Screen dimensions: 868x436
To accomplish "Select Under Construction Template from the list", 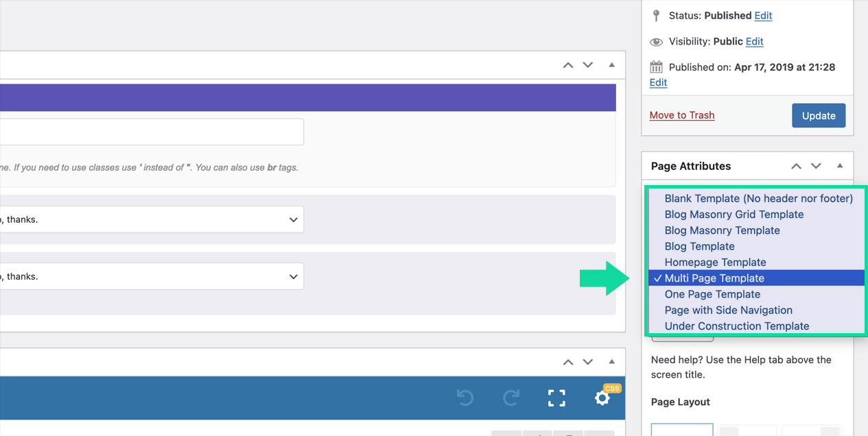I will point(736,326).
